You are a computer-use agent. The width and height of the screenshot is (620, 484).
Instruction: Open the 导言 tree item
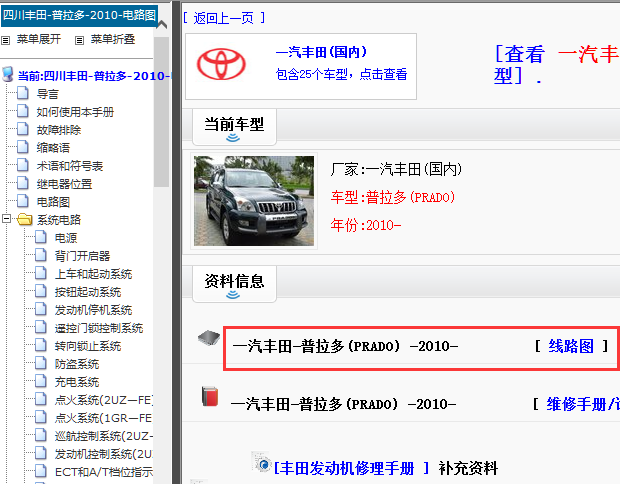pos(47,94)
